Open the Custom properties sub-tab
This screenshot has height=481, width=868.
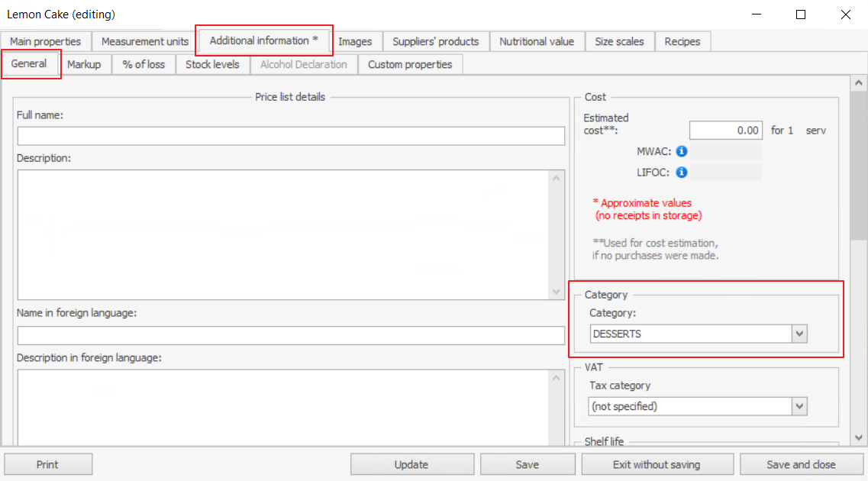pyautogui.click(x=410, y=64)
